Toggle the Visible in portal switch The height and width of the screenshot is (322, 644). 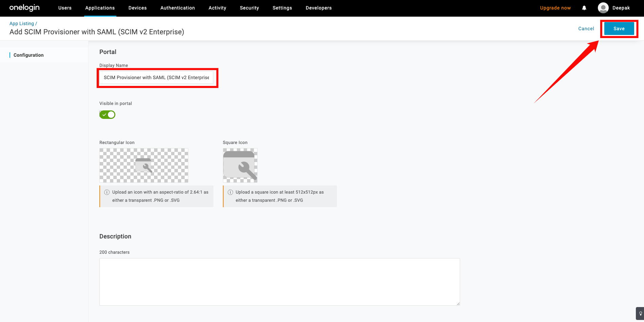click(107, 115)
